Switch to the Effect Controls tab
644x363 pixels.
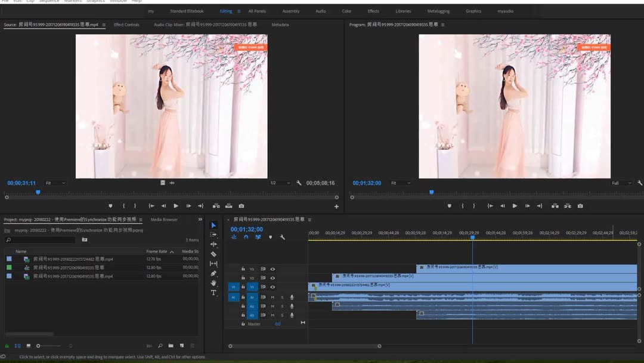[126, 24]
